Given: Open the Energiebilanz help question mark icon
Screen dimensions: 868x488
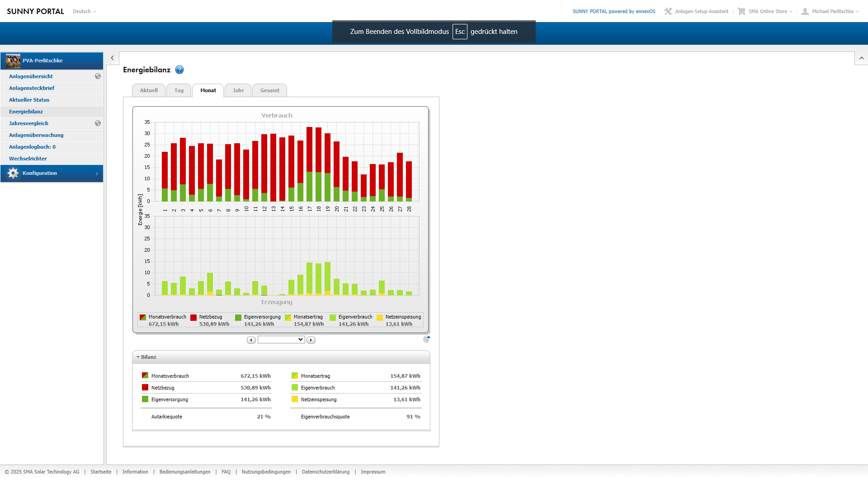Looking at the screenshot, I should [x=179, y=70].
